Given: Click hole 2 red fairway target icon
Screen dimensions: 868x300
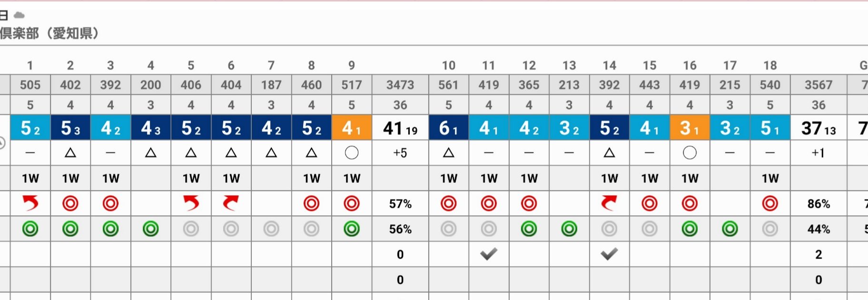Looking at the screenshot, I should click(x=70, y=203).
